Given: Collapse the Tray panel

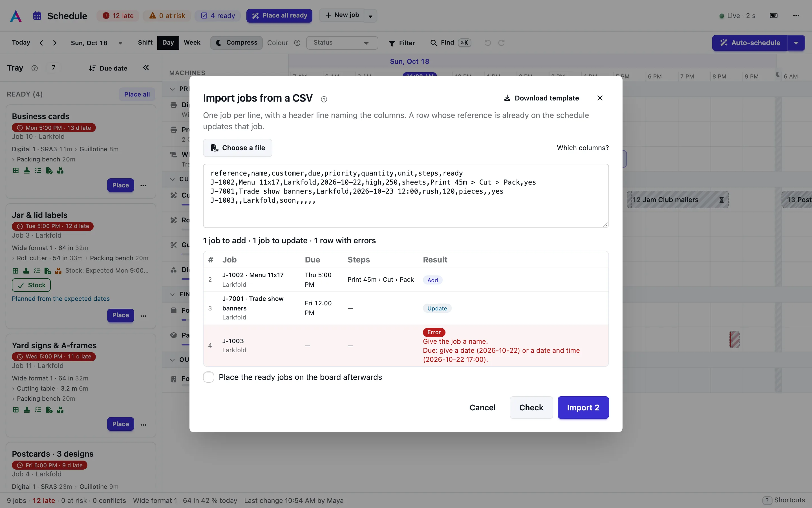Looking at the screenshot, I should pos(145,68).
